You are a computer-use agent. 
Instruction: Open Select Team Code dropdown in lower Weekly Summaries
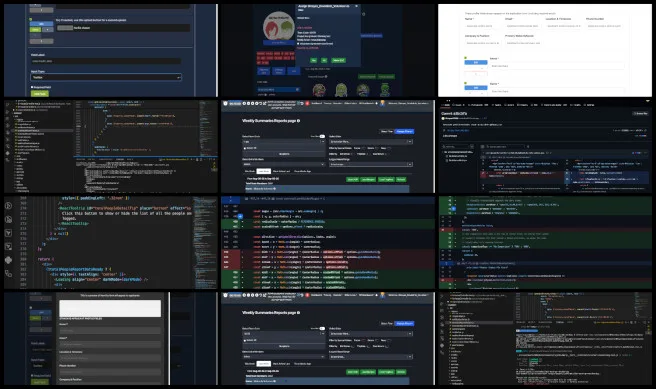[284, 334]
